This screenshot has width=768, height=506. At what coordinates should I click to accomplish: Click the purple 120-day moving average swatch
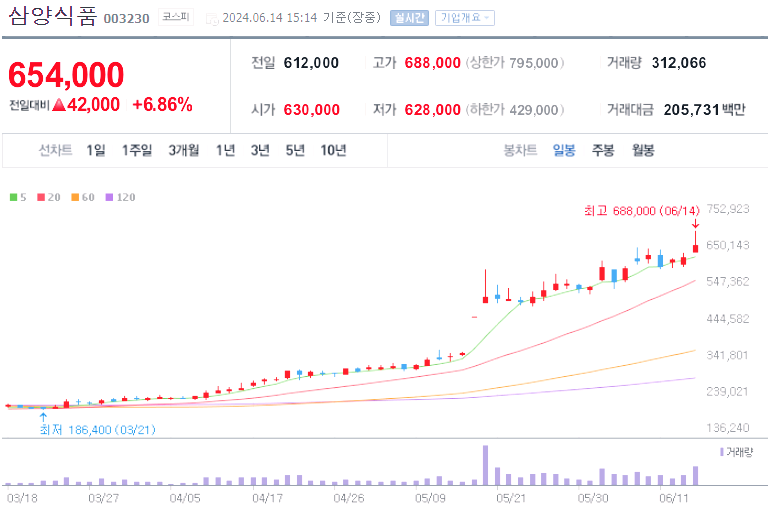click(x=109, y=197)
